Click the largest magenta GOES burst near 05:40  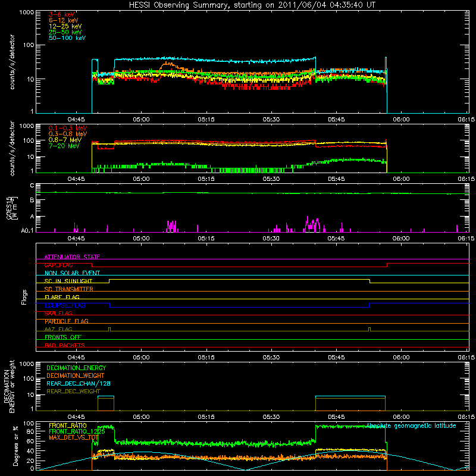click(x=312, y=225)
